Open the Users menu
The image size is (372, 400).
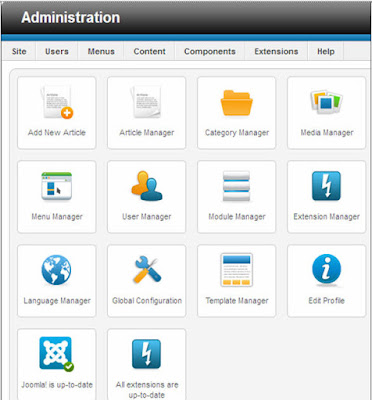pos(57,51)
